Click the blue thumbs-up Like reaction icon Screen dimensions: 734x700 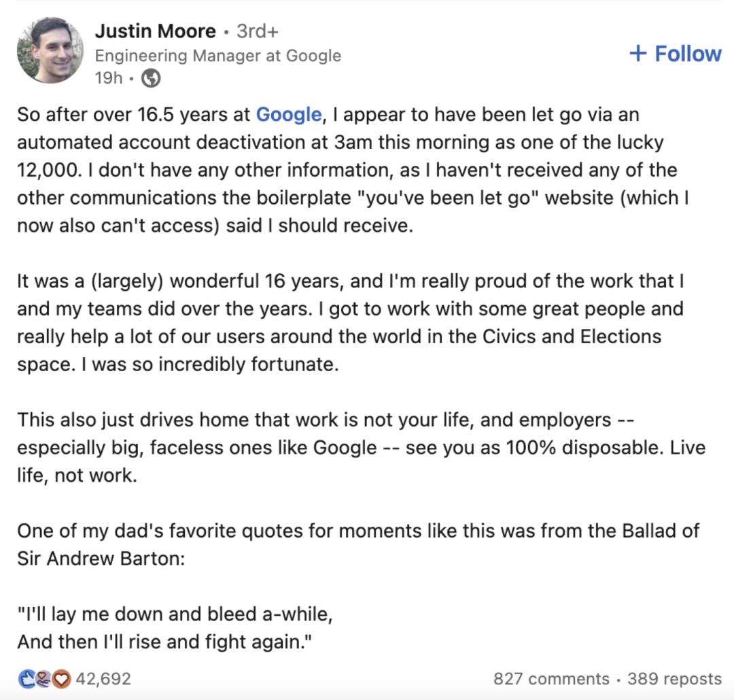tap(26, 678)
